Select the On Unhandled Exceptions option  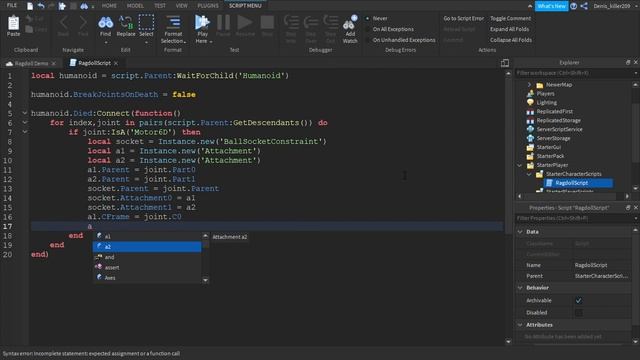[367, 40]
